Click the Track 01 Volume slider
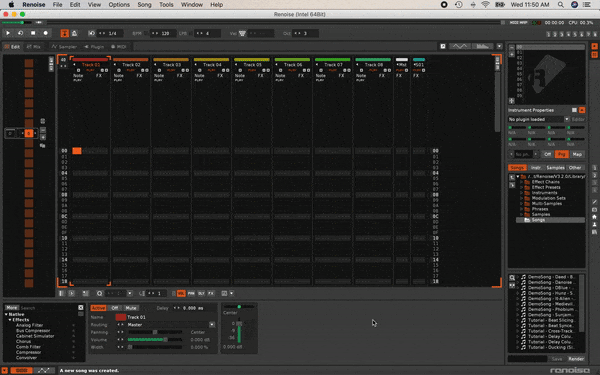Image resolution: width=600 pixels, height=375 pixels. 155,340
